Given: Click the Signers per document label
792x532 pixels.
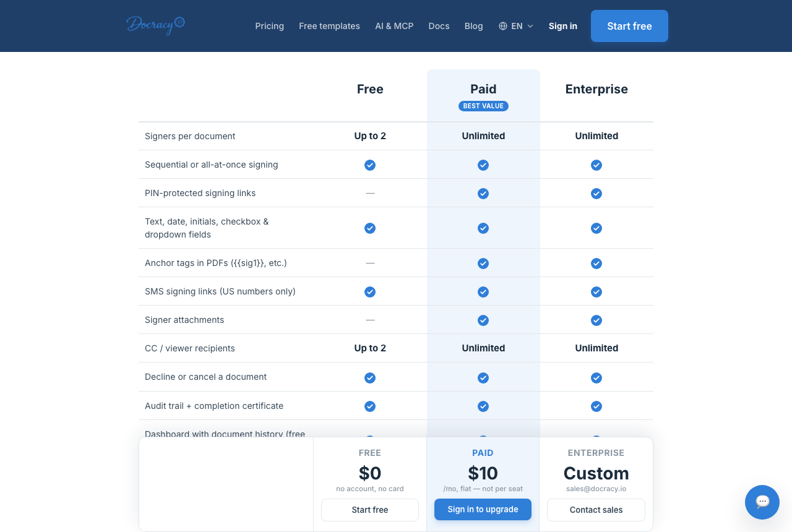Looking at the screenshot, I should tap(190, 136).
